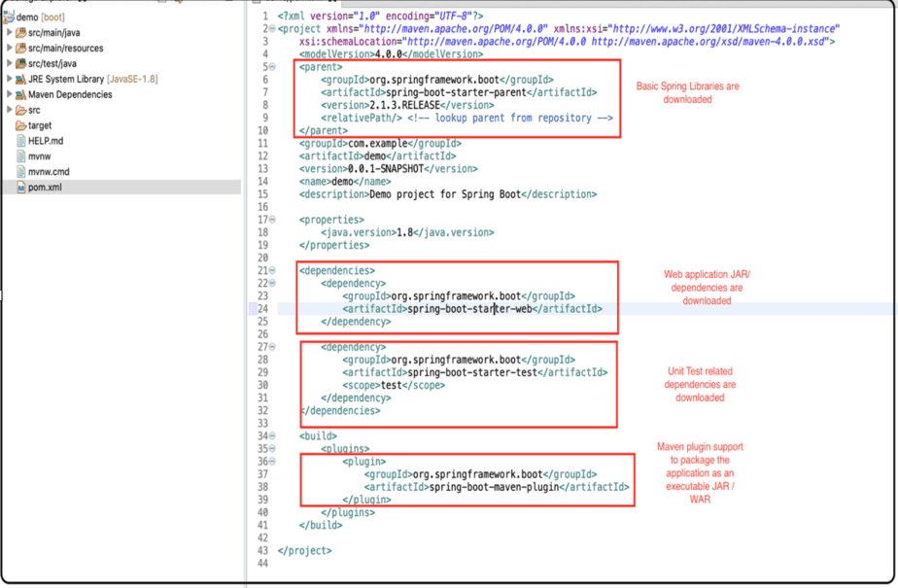The height and width of the screenshot is (588, 898).
Task: Collapse the dependencies section fold marker
Action: pyautogui.click(x=272, y=270)
